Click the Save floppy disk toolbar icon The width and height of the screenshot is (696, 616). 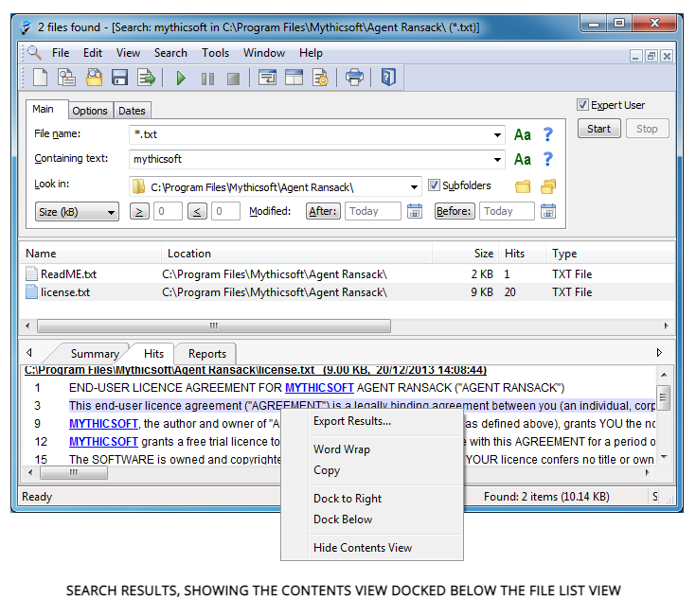point(120,78)
